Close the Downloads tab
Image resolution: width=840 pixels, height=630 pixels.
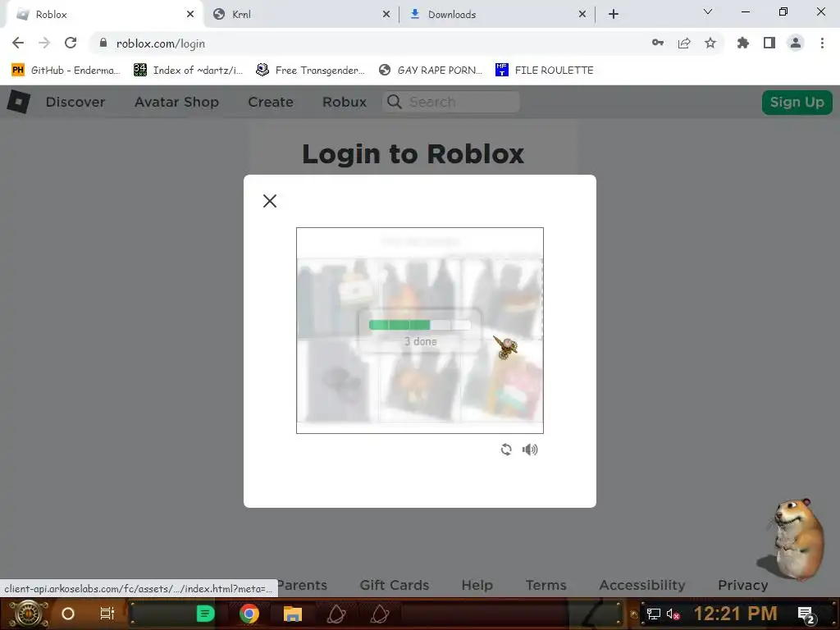point(582,15)
